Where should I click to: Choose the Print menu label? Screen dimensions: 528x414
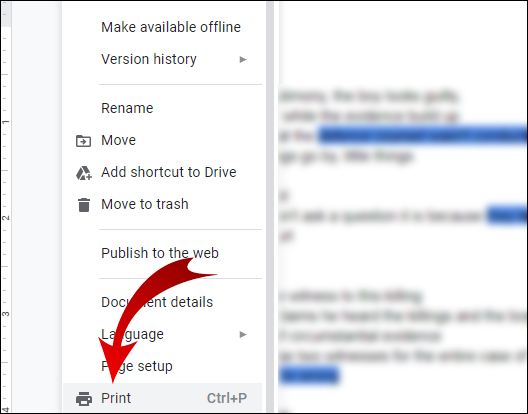tap(116, 398)
